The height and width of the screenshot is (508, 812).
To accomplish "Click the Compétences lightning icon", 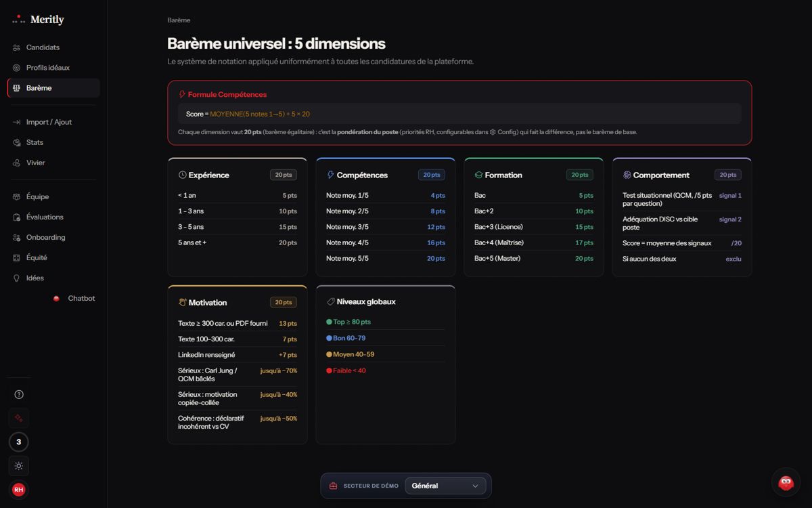I will [x=331, y=175].
